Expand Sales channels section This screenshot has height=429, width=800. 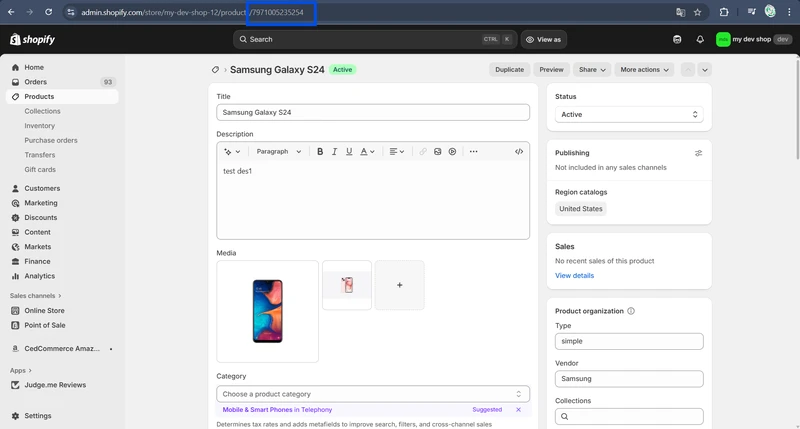35,296
